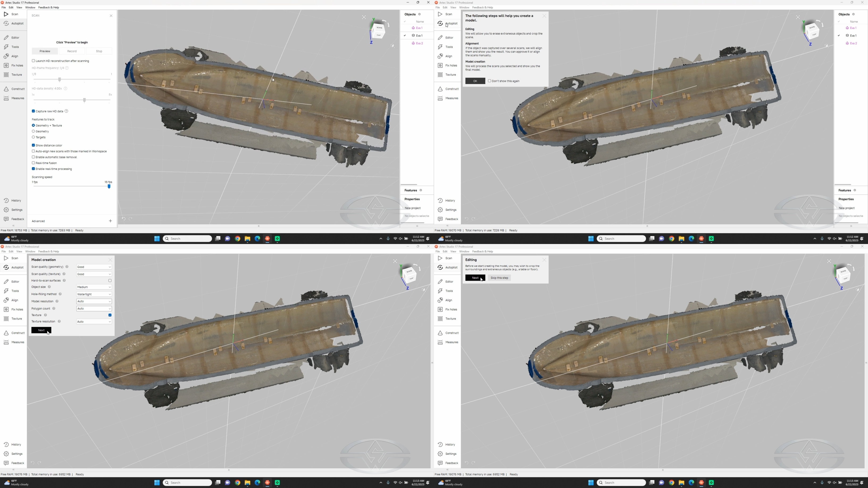
Task: Close the SCAN panel with the X
Action: pyautogui.click(x=111, y=16)
